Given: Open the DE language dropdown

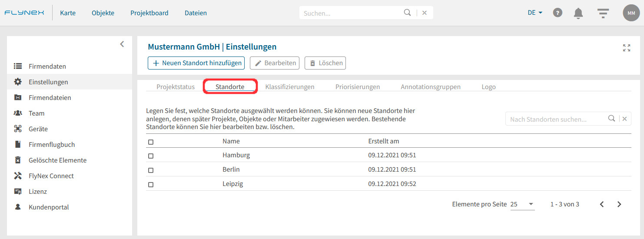Looking at the screenshot, I should [x=535, y=13].
